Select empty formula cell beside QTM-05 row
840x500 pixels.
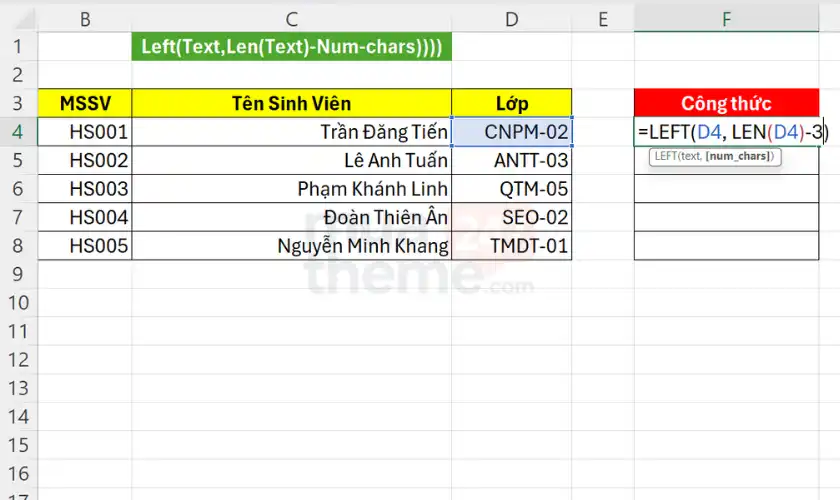[726, 189]
